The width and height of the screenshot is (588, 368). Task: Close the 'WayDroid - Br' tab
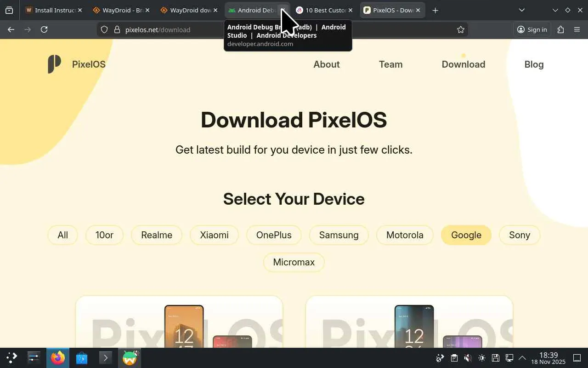(x=147, y=10)
